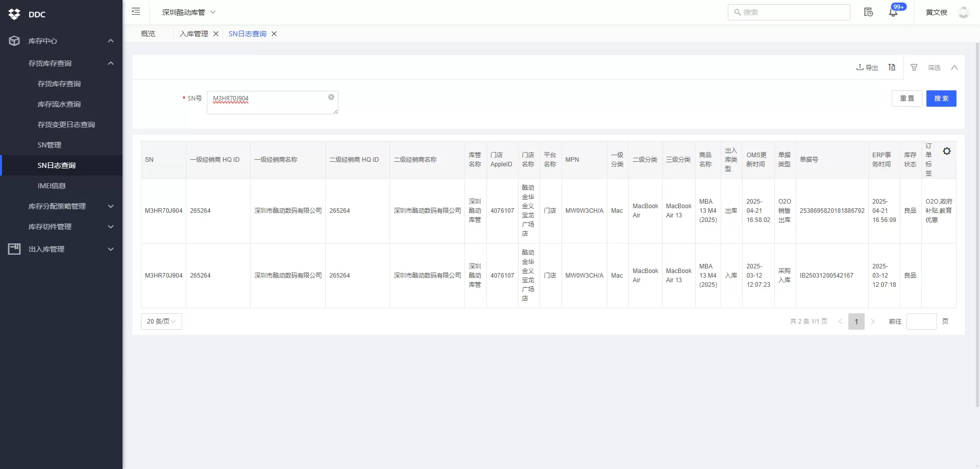The image size is (980, 469).
Task: Switch to the 概览 tab
Action: tap(148, 34)
